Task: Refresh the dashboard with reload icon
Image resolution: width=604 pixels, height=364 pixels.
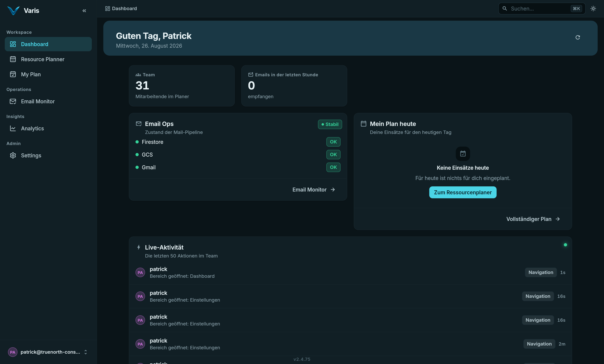Action: coord(578,37)
